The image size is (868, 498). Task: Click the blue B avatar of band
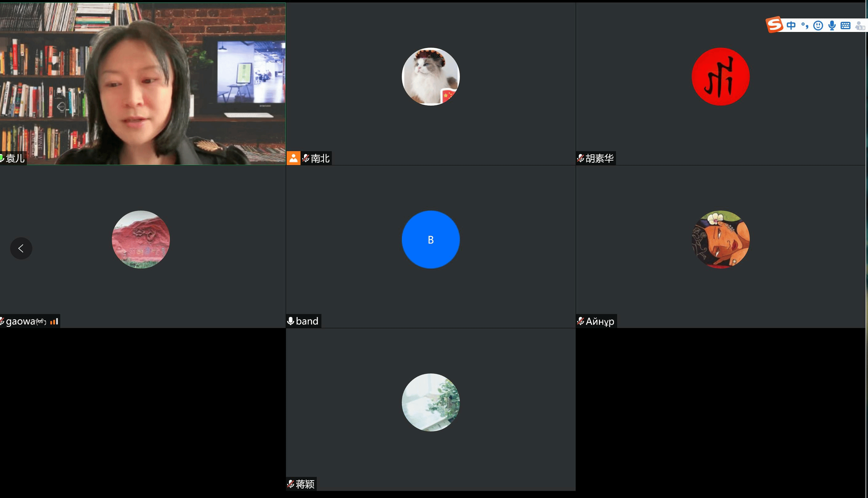[430, 239]
